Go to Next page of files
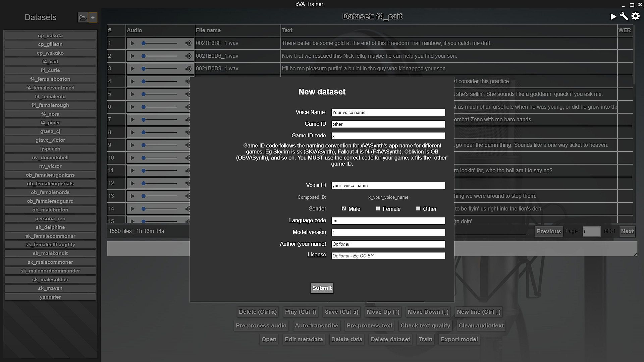The width and height of the screenshot is (644, 362). (627, 231)
